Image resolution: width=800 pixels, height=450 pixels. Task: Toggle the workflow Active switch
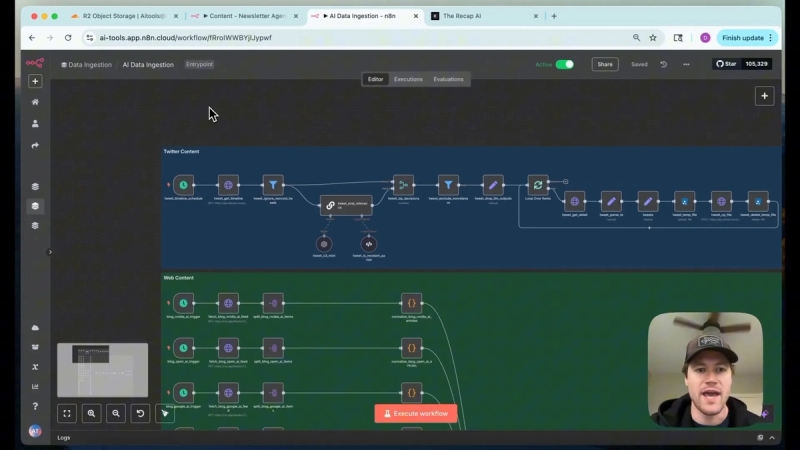[565, 64]
